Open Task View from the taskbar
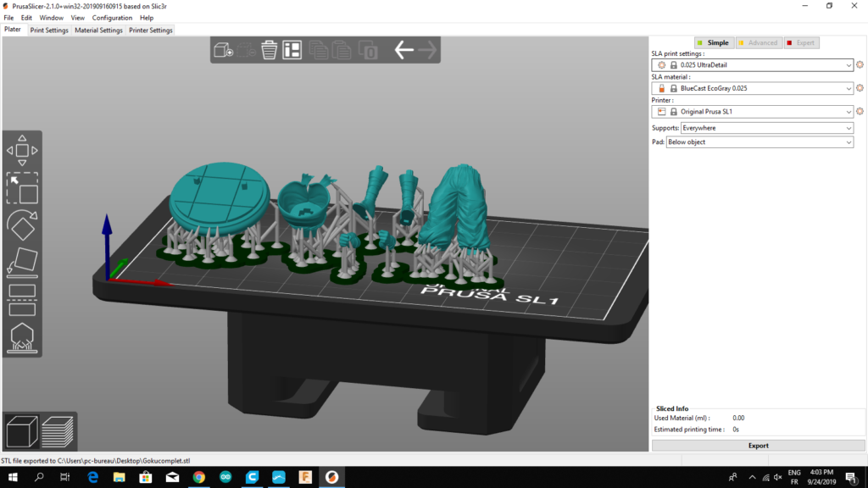The image size is (868, 488). point(64,477)
